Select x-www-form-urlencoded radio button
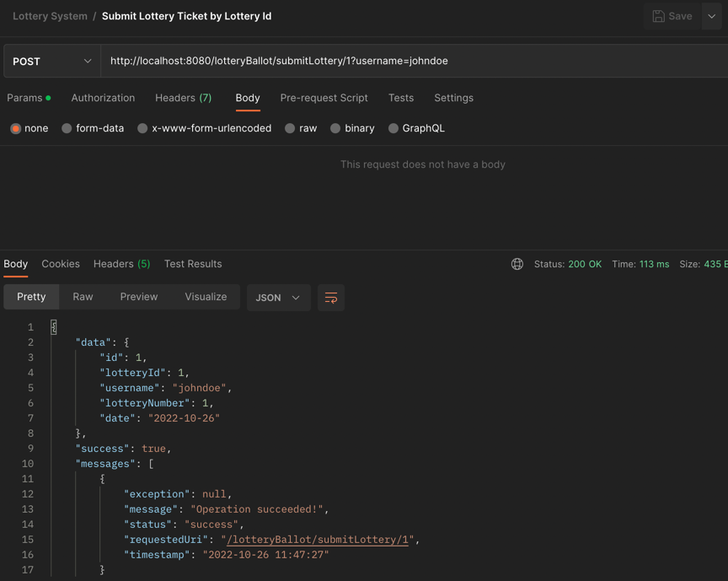This screenshot has width=728, height=581. (142, 128)
